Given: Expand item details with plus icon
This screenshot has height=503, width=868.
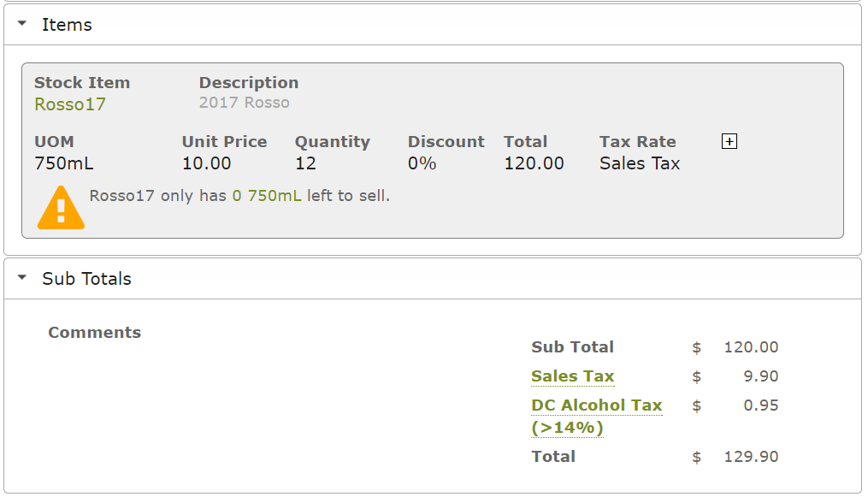Looking at the screenshot, I should (729, 142).
